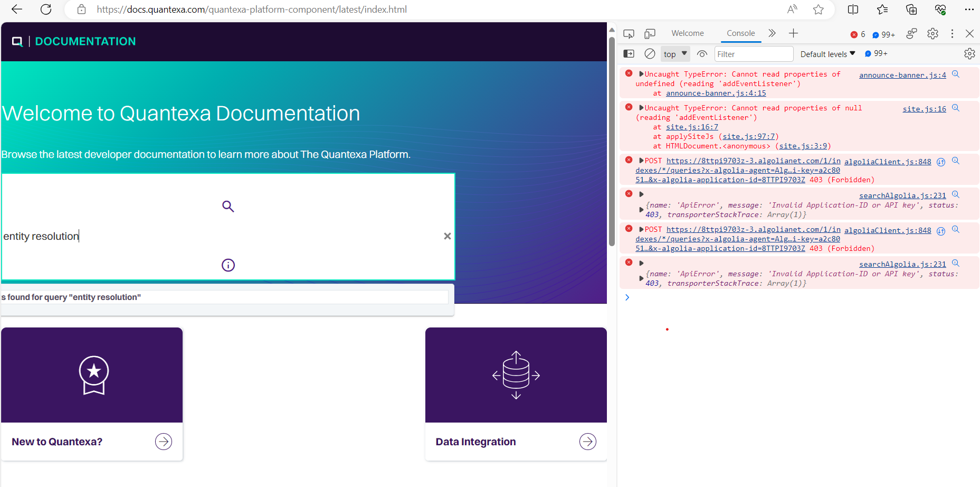Open Read aloud in address bar
Viewport: 980px width, 487px height.
tap(792, 10)
